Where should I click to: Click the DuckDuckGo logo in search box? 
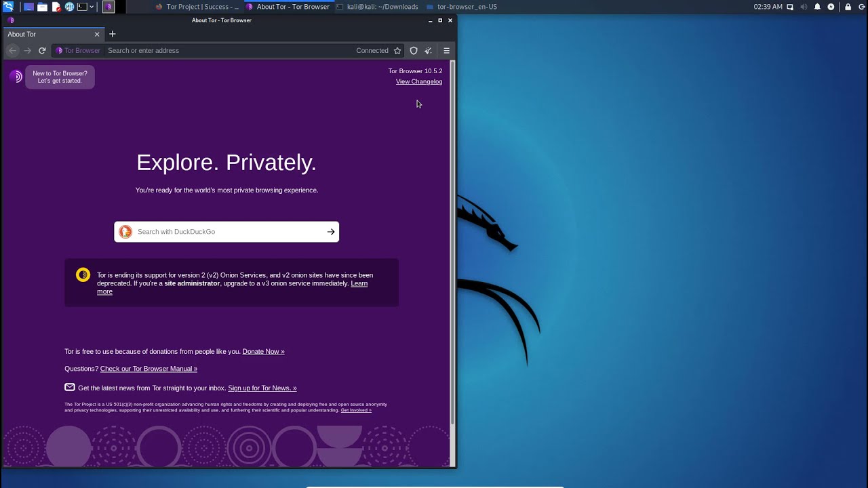(125, 232)
